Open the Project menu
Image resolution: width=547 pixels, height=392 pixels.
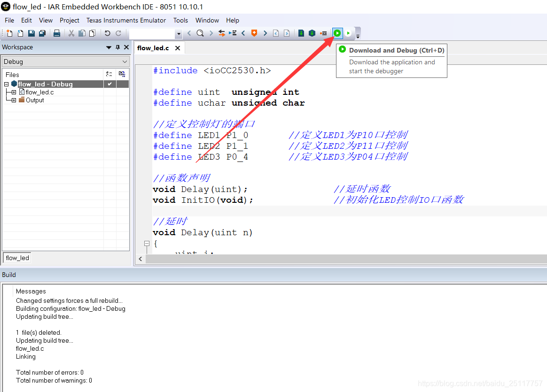coord(70,20)
